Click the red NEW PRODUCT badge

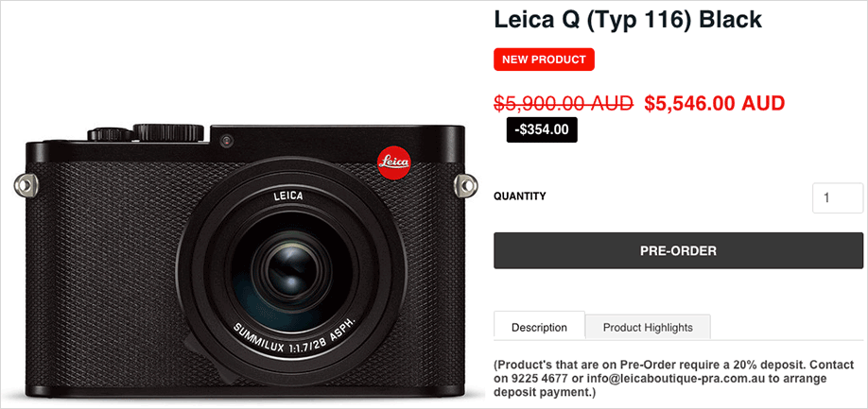click(544, 60)
